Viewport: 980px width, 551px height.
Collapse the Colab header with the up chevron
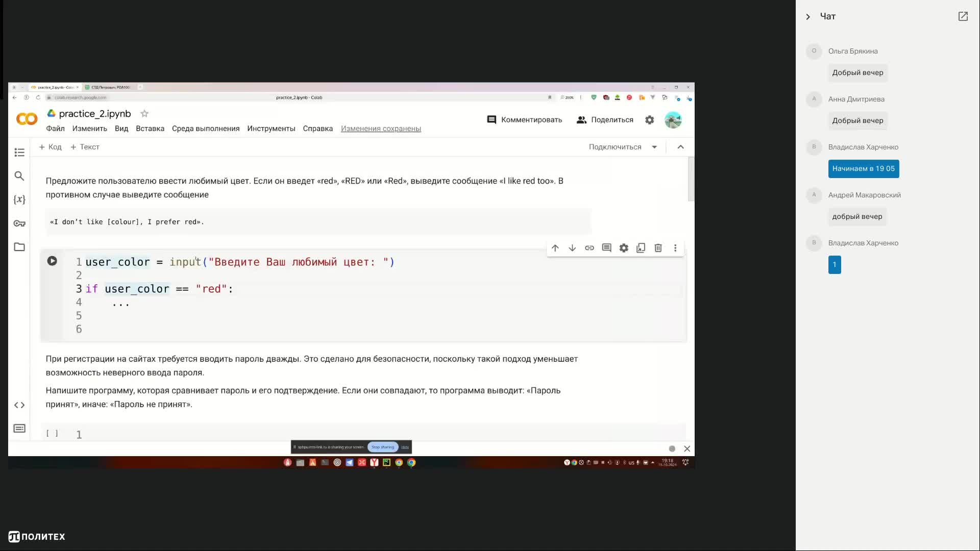tap(680, 147)
